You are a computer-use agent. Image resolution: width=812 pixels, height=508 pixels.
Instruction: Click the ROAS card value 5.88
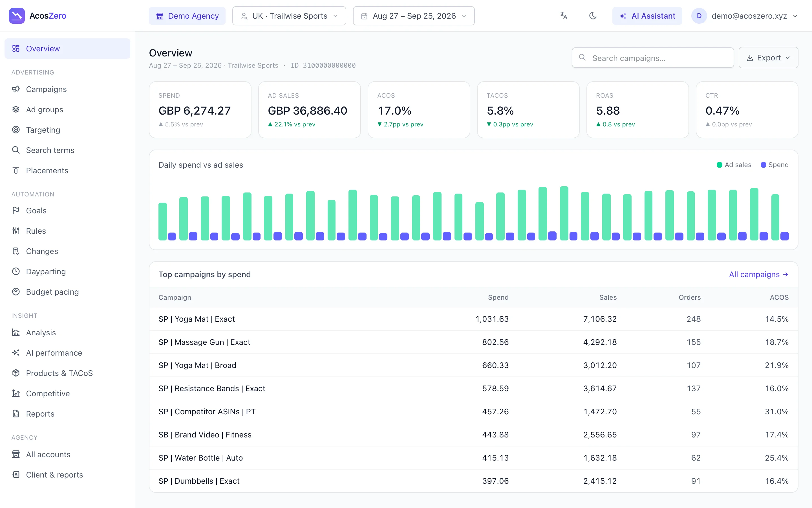click(608, 111)
